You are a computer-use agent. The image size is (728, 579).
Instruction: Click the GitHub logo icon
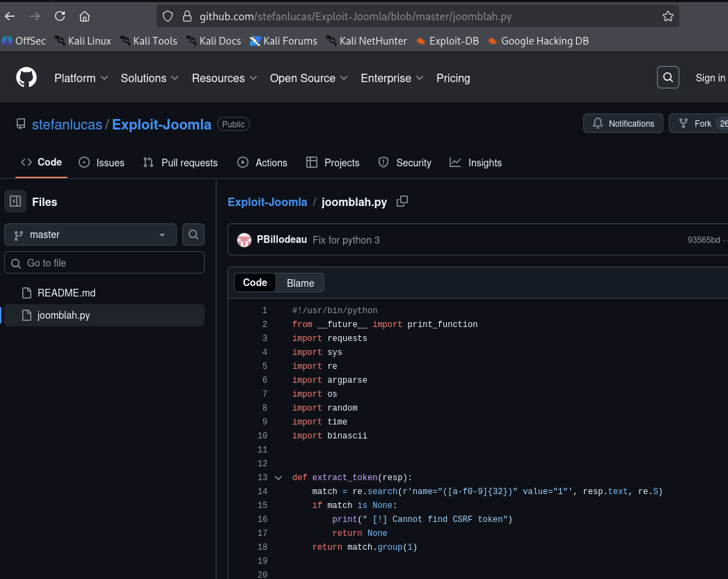pos(26,77)
